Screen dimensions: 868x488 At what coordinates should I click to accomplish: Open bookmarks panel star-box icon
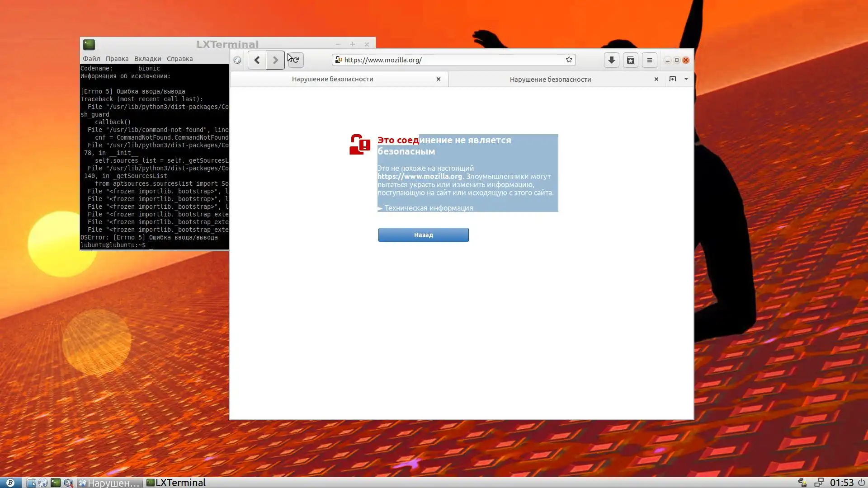pos(630,60)
